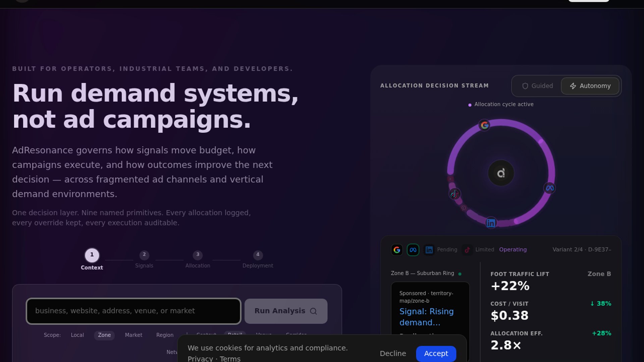Screen dimensions: 644x362
Task: Switch to Autonomy mode
Action: pyautogui.click(x=590, y=86)
